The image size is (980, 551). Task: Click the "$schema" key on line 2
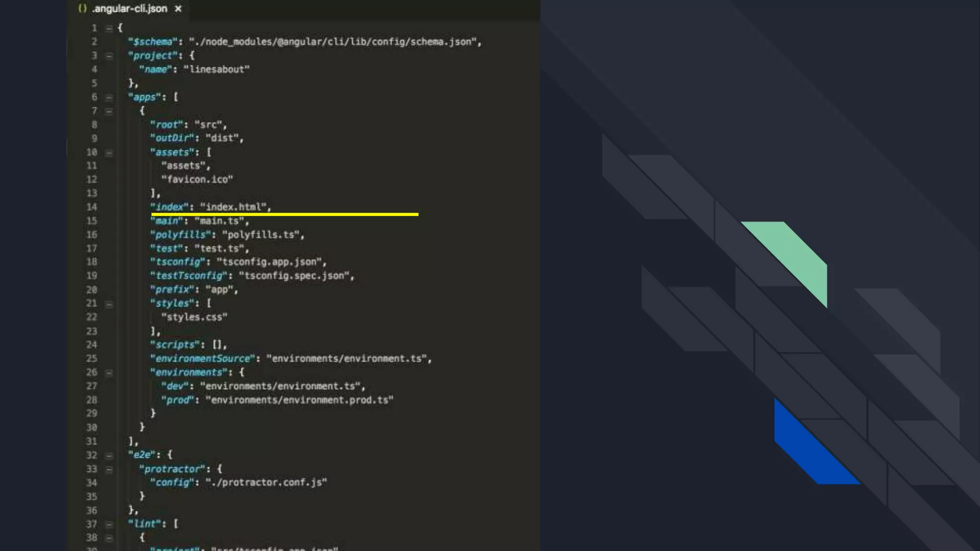point(153,42)
